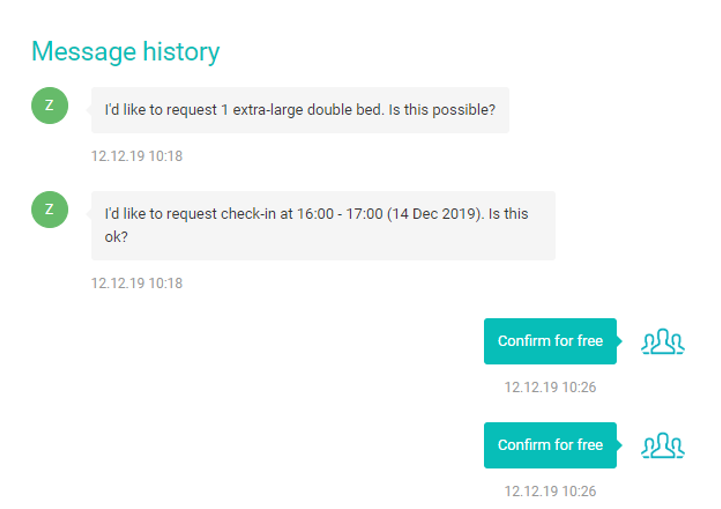Click the staff group icon next to the first Confirm for free

coord(663,342)
